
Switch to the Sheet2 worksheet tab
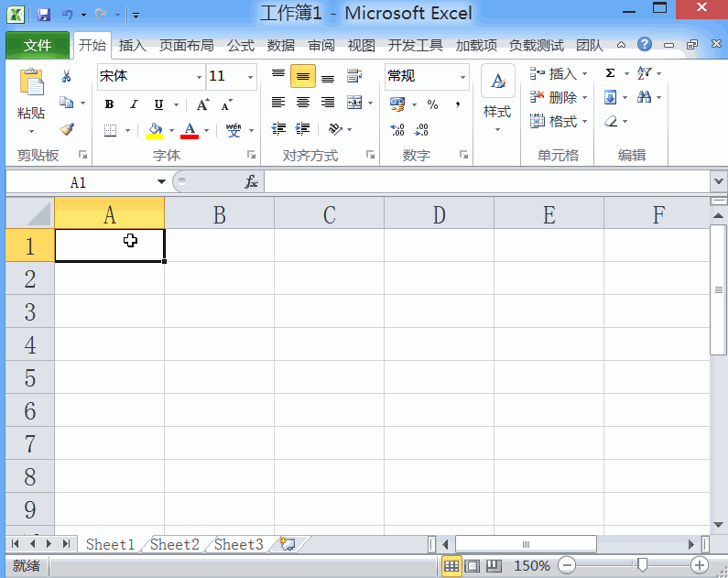click(175, 544)
